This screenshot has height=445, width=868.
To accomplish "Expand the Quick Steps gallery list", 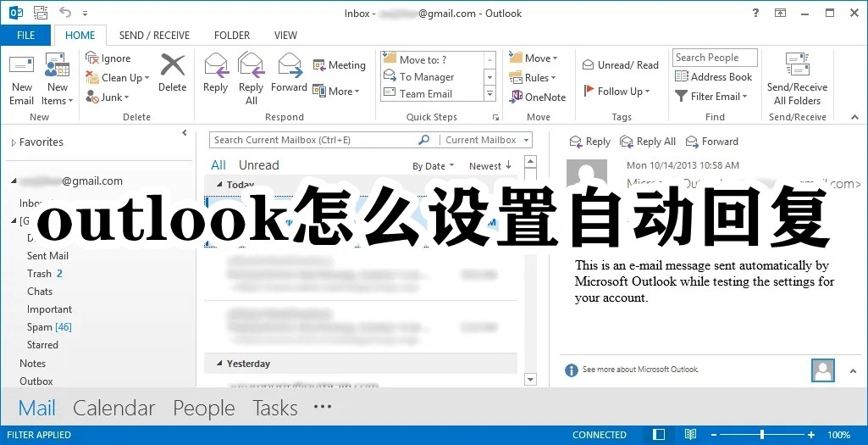I will 490,93.
